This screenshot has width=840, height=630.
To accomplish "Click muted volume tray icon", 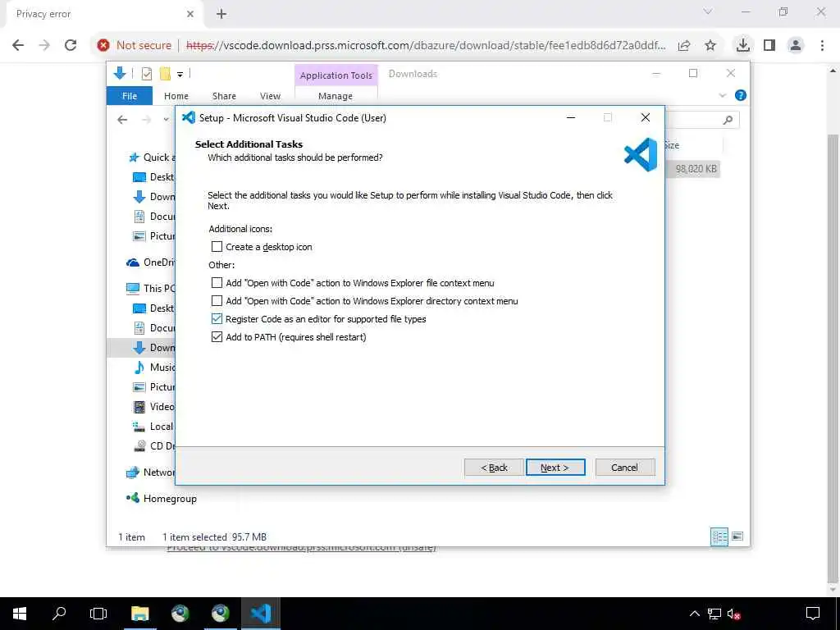I will click(x=734, y=614).
